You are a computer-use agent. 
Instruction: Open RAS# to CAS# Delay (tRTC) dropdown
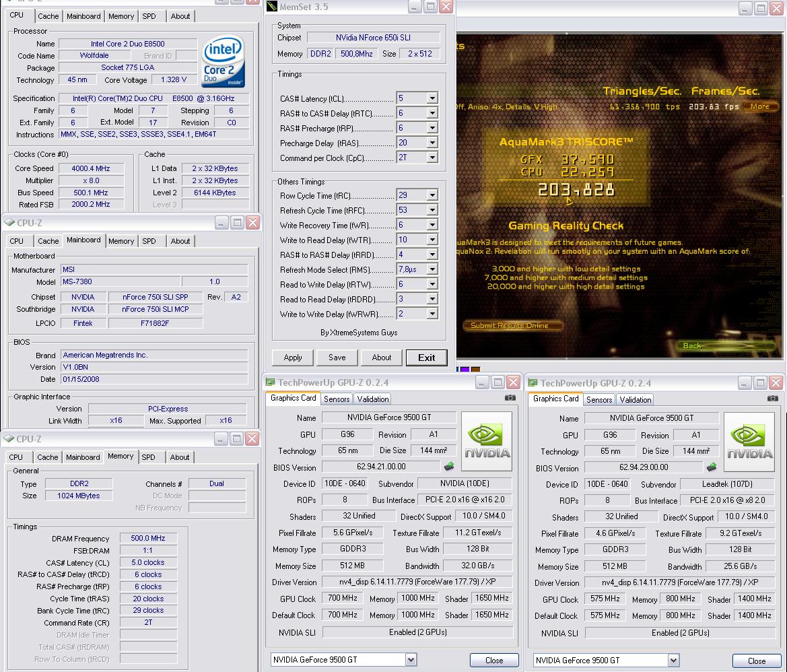(432, 113)
